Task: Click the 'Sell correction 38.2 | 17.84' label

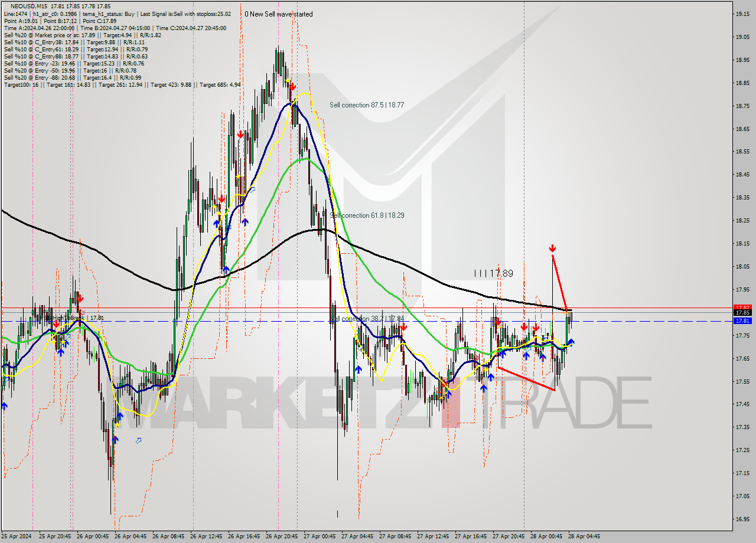Action: 367,319
